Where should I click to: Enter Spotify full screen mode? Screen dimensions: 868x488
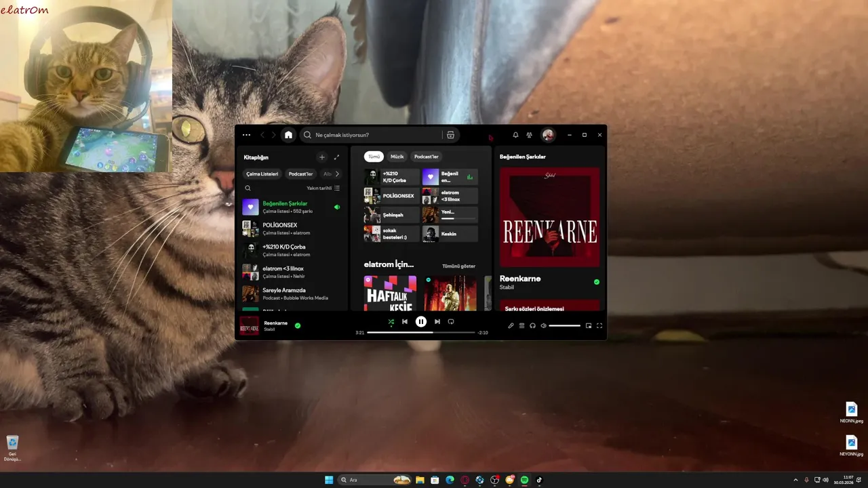(x=599, y=325)
